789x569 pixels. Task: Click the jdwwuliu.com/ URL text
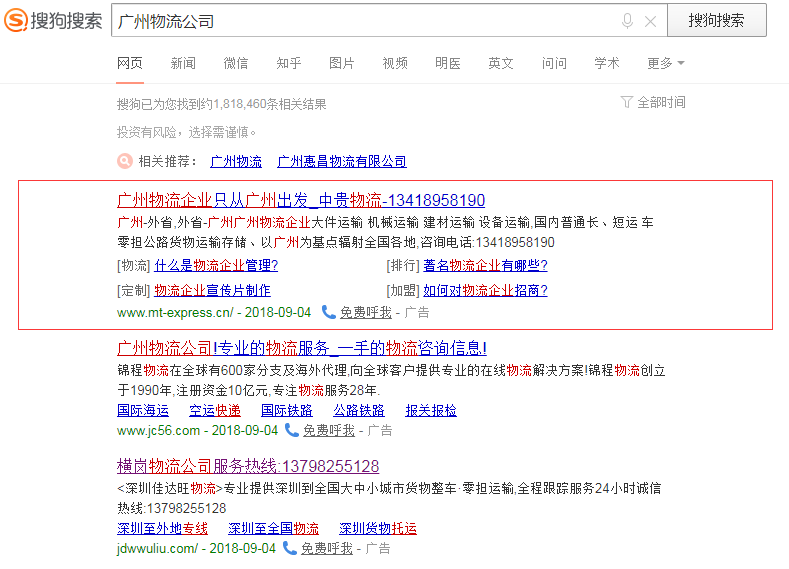(157, 548)
